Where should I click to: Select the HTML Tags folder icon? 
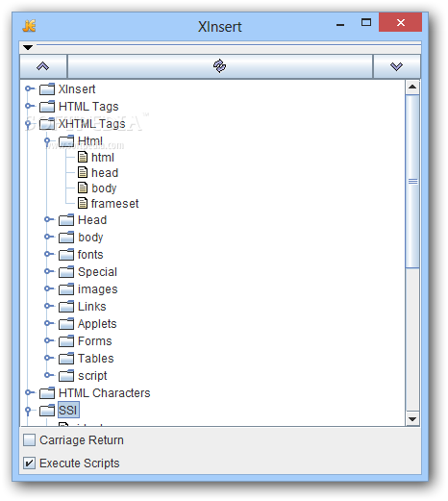47,107
